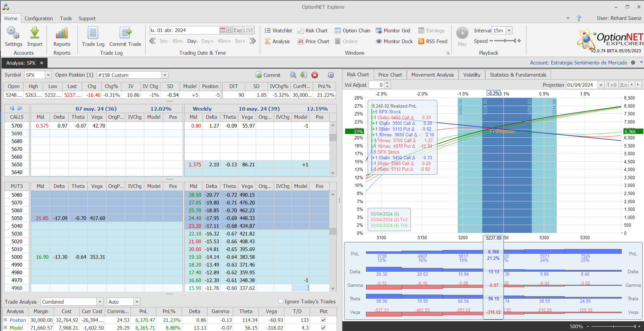Open the Reports chart icon

tap(62, 33)
